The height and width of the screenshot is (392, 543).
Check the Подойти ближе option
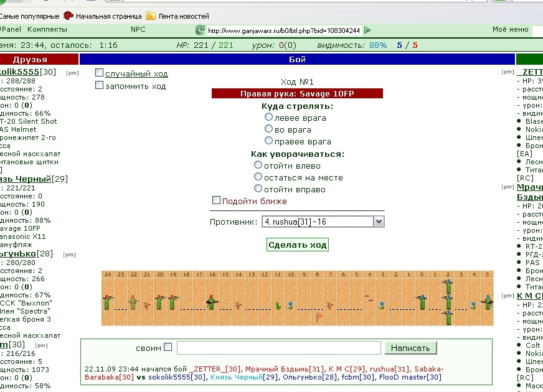[216, 200]
